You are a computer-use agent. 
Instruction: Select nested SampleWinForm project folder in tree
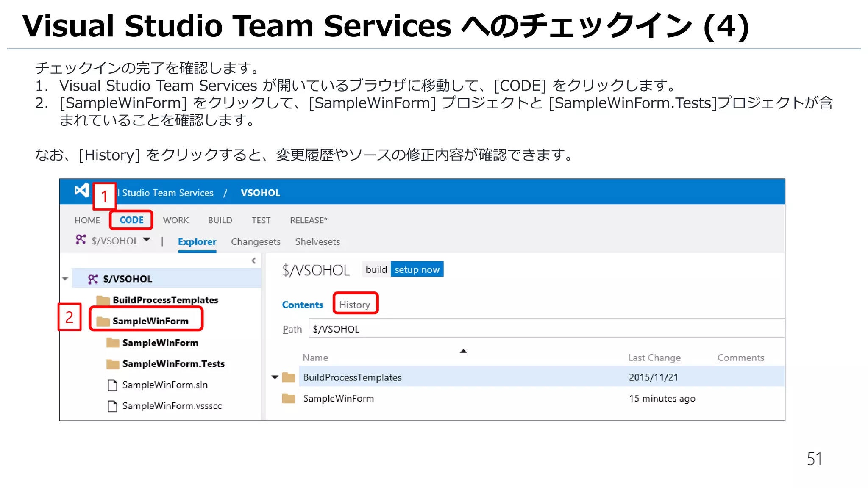pyautogui.click(x=160, y=343)
